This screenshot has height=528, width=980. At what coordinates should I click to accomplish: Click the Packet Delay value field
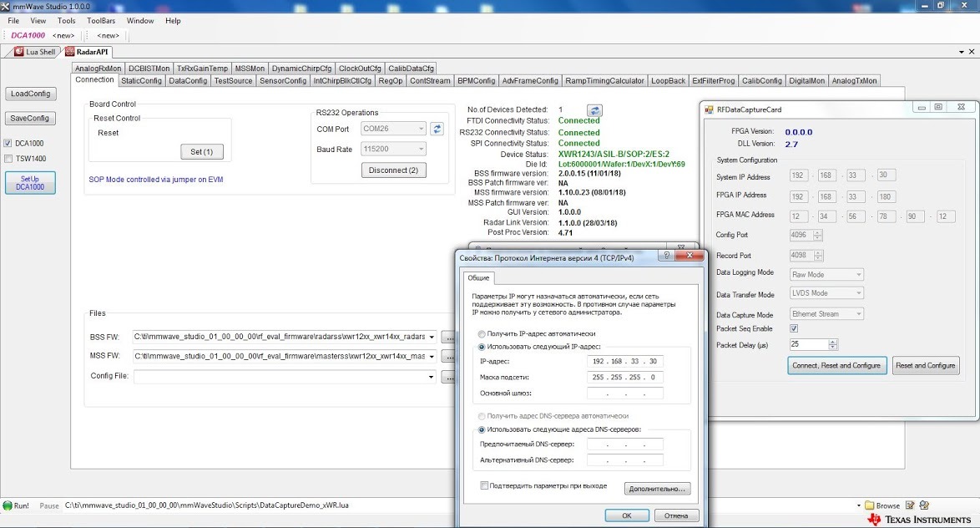809,345
